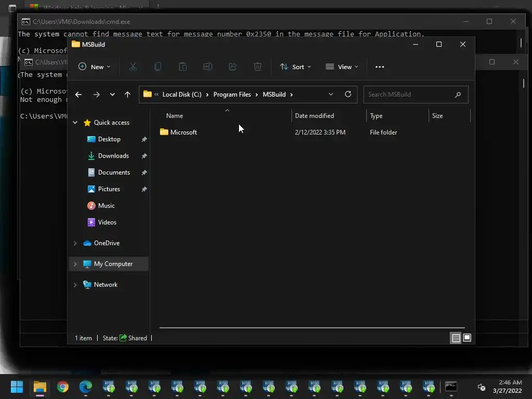Go forward with the right arrow button
Image resolution: width=532 pixels, height=399 pixels.
97,95
